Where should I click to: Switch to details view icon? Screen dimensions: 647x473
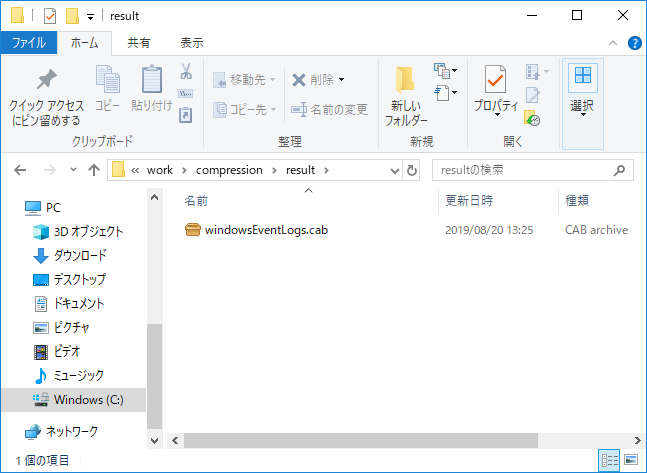[x=609, y=460]
